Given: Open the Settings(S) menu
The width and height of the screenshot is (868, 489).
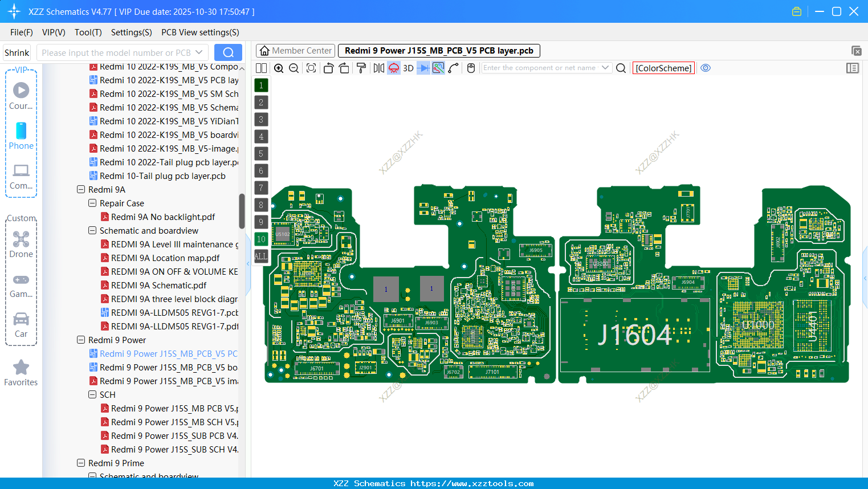Looking at the screenshot, I should pos(132,32).
